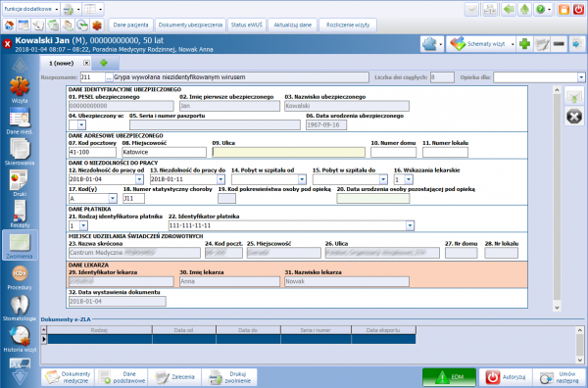Open the home icon in toolbar

coord(10,25)
